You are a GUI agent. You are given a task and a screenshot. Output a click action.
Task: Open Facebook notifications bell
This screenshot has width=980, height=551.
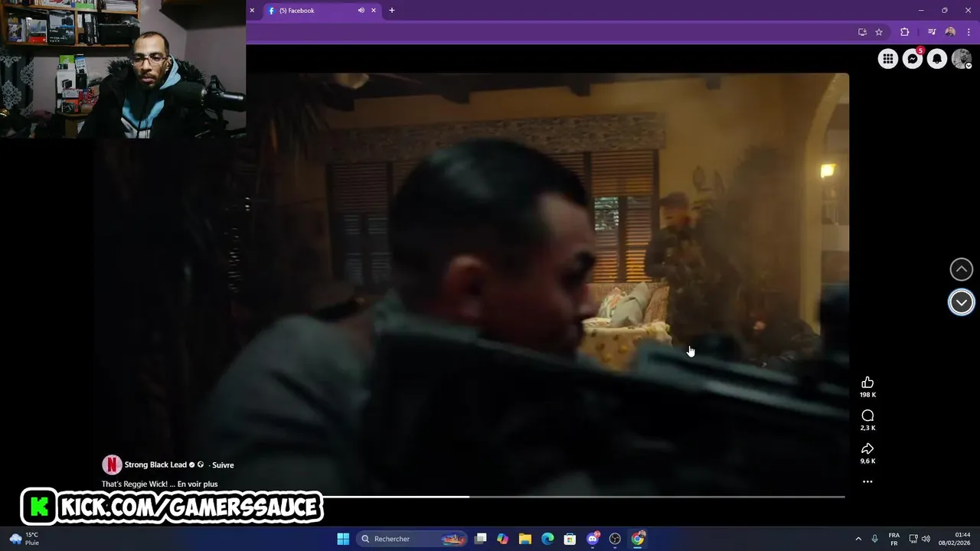point(937,58)
